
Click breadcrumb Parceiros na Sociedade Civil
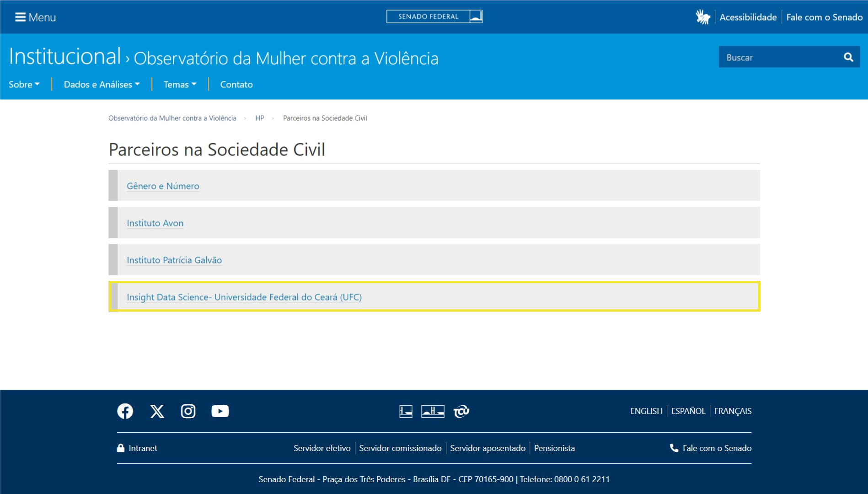325,118
